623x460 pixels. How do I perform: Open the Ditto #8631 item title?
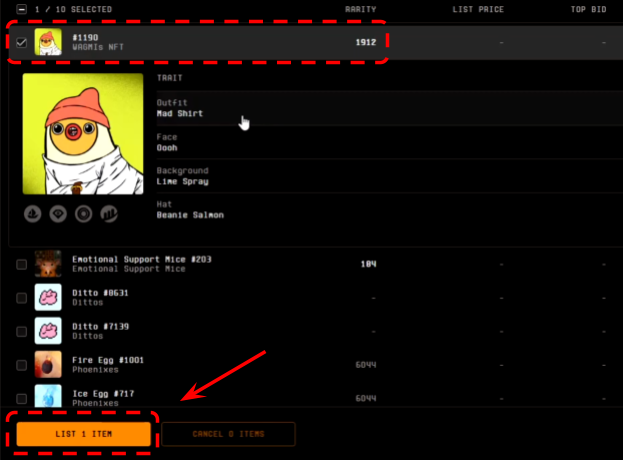(x=100, y=293)
